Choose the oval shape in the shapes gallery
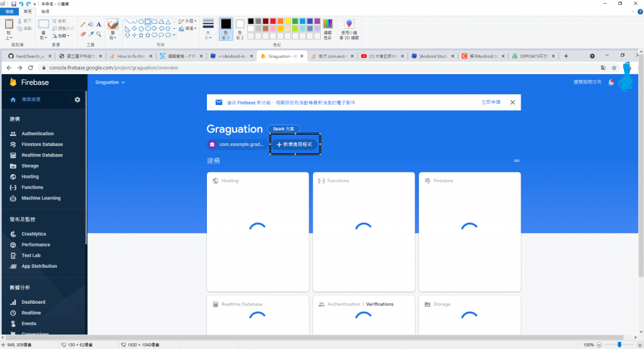The height and width of the screenshot is (349, 644). click(141, 22)
